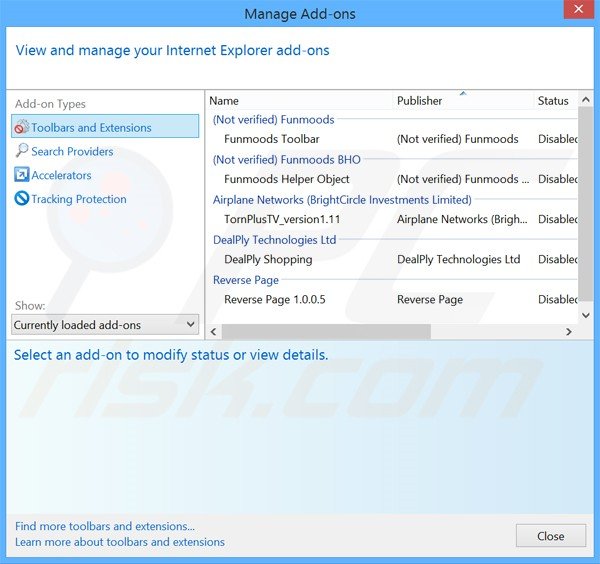Click the vertical scrollbar down arrow

(x=585, y=315)
